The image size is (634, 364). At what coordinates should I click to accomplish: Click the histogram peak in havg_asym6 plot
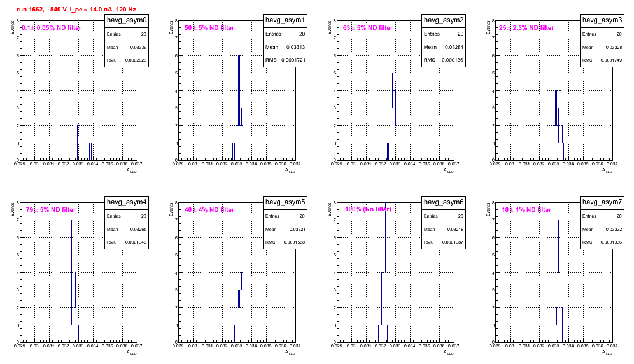point(384,204)
